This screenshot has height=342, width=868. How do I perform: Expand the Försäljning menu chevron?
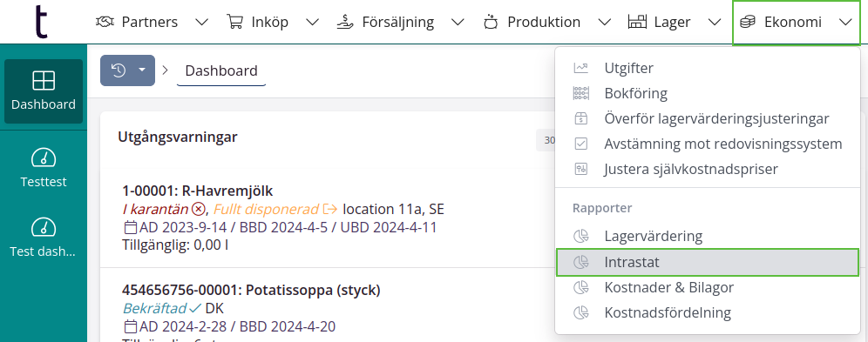(458, 22)
